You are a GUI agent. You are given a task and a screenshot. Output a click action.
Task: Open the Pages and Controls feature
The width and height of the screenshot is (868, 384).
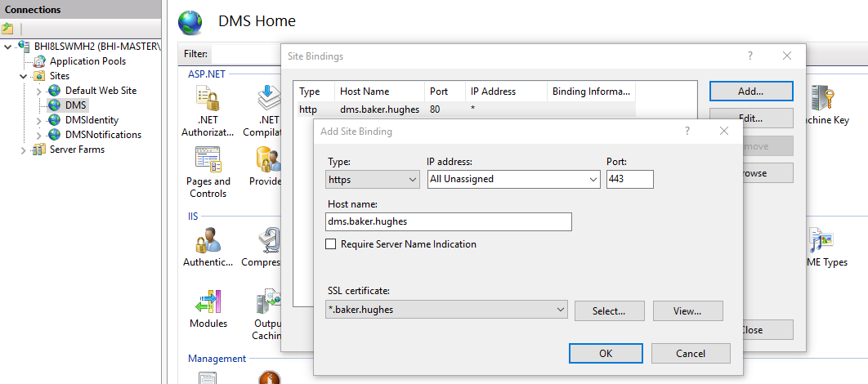point(208,160)
